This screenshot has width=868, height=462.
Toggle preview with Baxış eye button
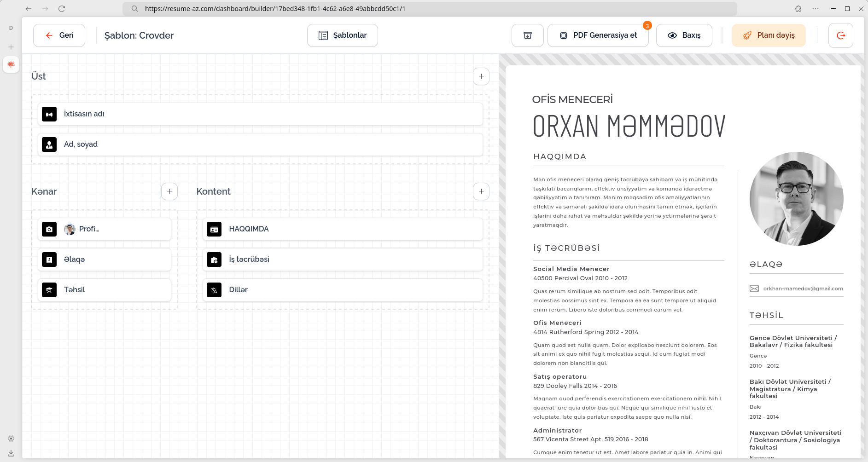(684, 35)
